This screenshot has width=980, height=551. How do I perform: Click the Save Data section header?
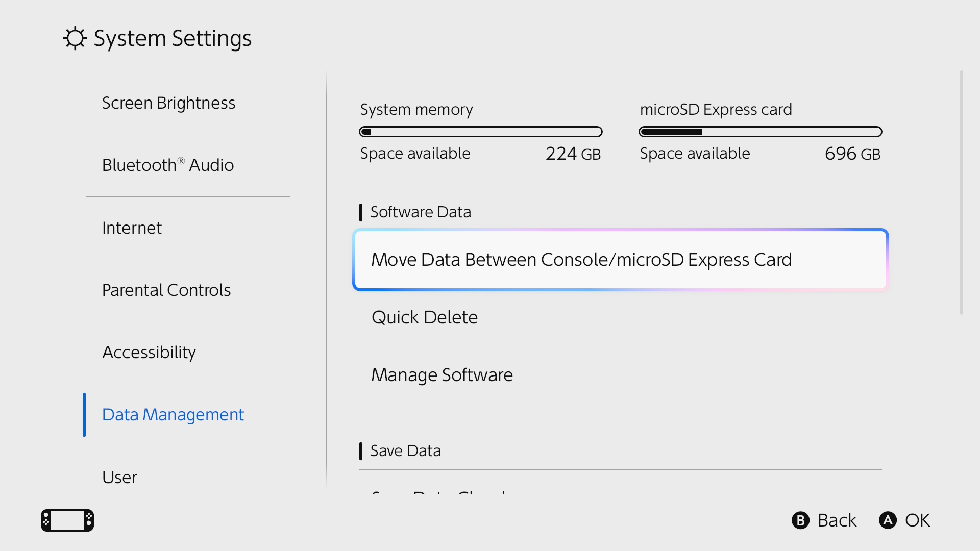(x=405, y=451)
